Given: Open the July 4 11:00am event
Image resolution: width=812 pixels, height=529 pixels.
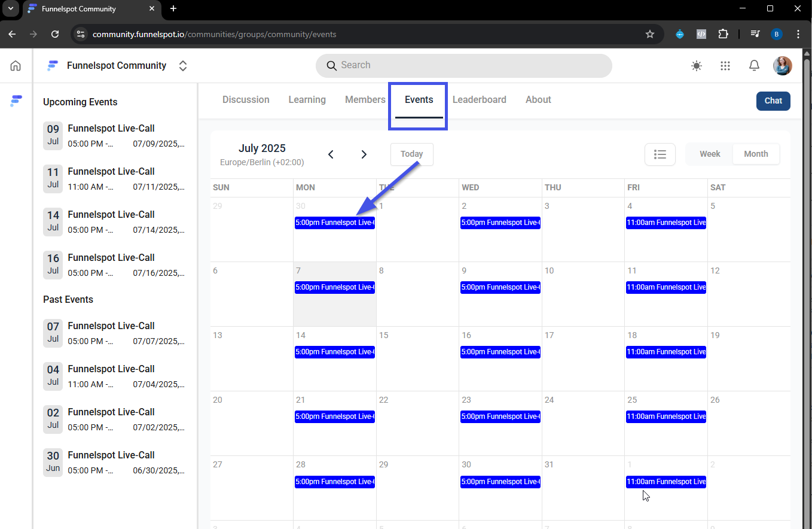Looking at the screenshot, I should click(666, 223).
